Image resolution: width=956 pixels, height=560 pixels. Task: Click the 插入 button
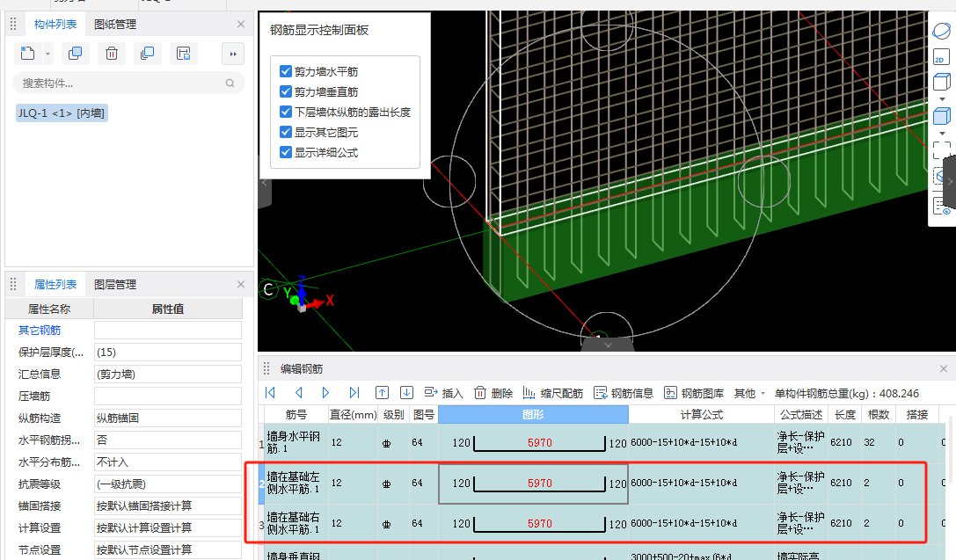point(444,393)
